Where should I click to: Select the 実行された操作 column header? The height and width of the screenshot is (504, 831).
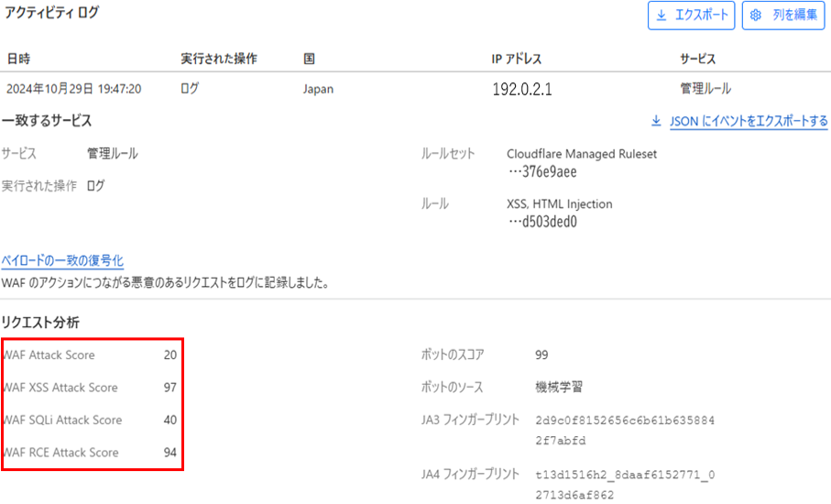point(219,59)
